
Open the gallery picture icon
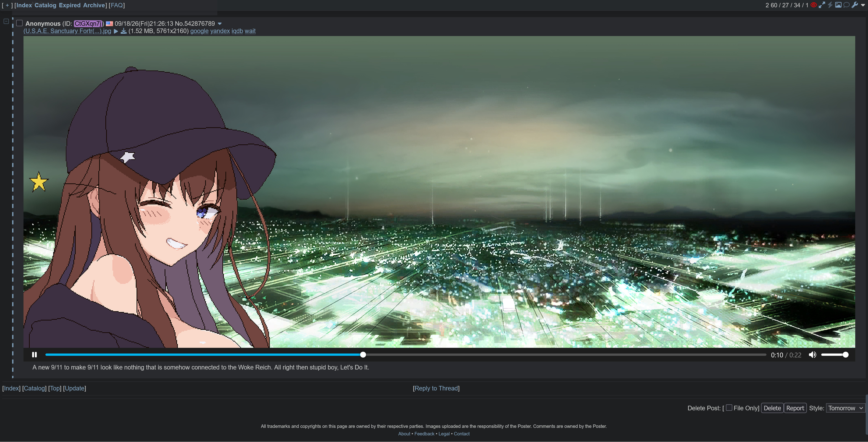pyautogui.click(x=838, y=5)
